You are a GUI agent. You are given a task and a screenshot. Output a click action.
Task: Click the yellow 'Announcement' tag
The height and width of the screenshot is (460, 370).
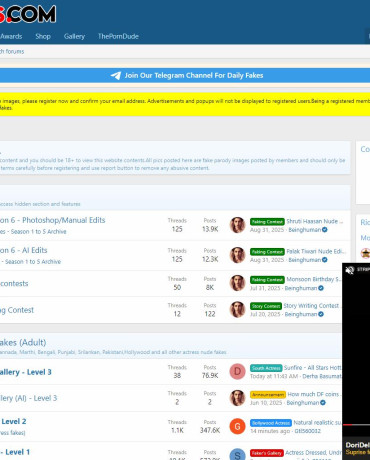[268, 394]
